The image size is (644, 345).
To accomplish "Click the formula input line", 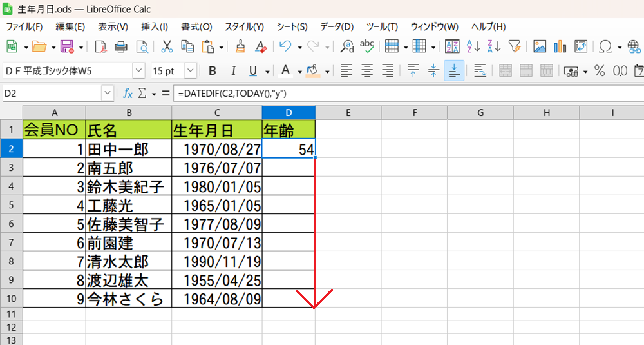I will pyautogui.click(x=409, y=94).
